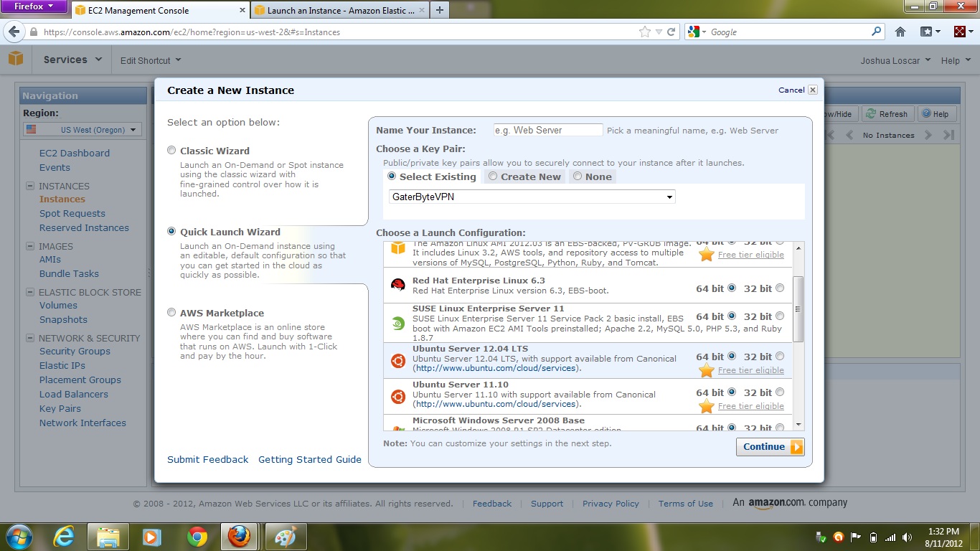Image resolution: width=980 pixels, height=551 pixels.
Task: Click the Refresh button in instances toolbar
Action: click(887, 114)
